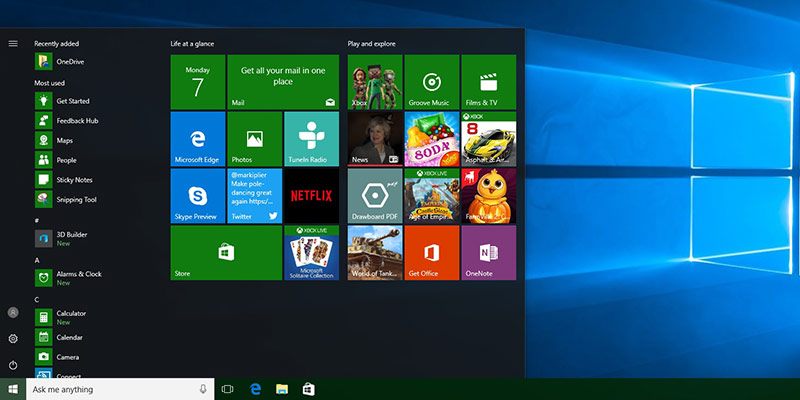This screenshot has height=400, width=800.
Task: Launch Age of Empires Castle Siege tile
Action: 432,196
